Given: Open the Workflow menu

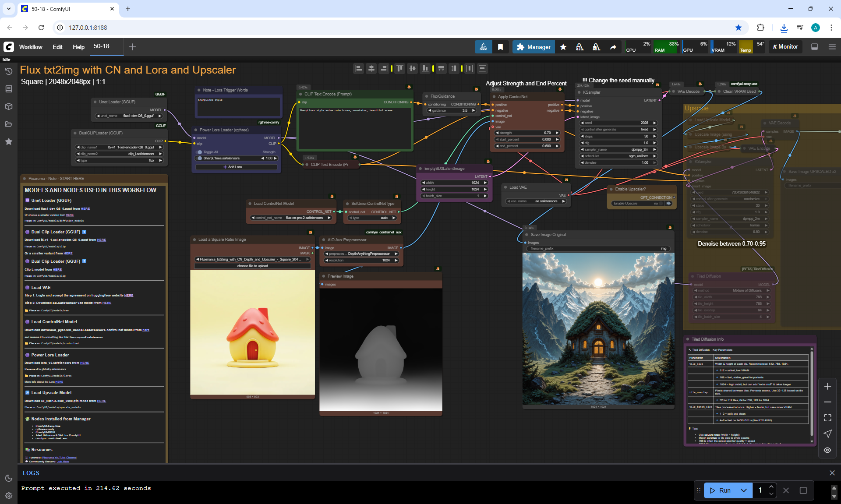Looking at the screenshot, I should (x=31, y=47).
